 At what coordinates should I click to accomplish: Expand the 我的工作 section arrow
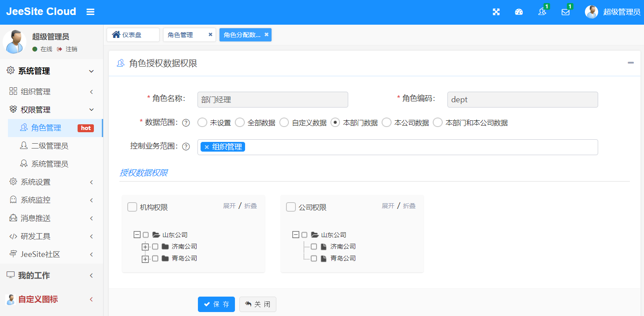pos(92,275)
